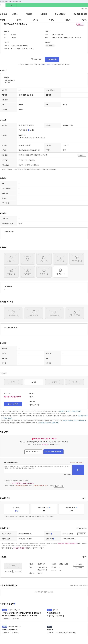The width and height of the screenshot is (88, 644).
Task: Click the 관심정보 등록 heart button
Action: (36, 59)
